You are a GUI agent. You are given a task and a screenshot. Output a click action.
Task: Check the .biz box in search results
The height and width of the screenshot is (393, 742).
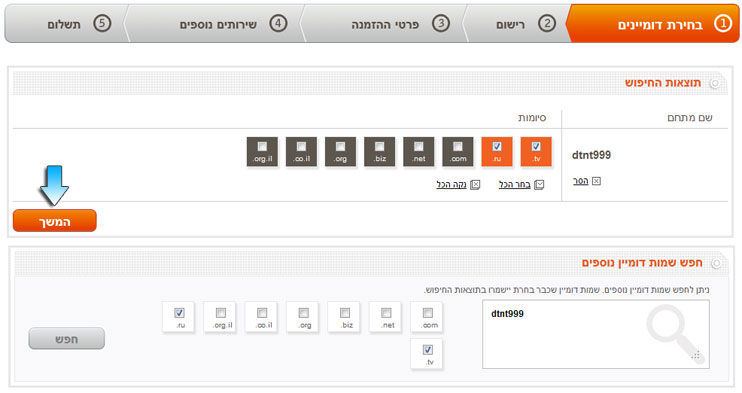coord(380,146)
